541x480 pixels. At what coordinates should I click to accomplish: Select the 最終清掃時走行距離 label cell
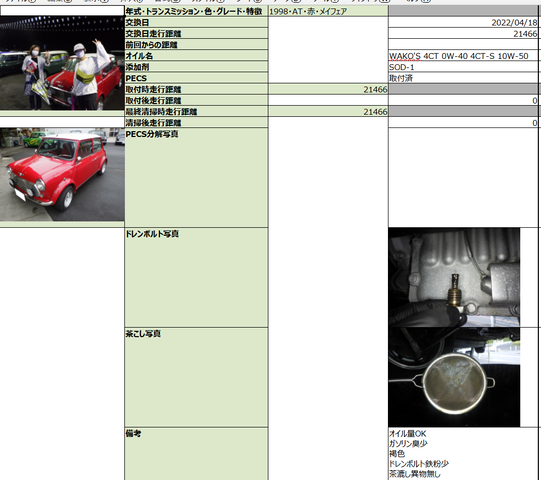click(196, 111)
